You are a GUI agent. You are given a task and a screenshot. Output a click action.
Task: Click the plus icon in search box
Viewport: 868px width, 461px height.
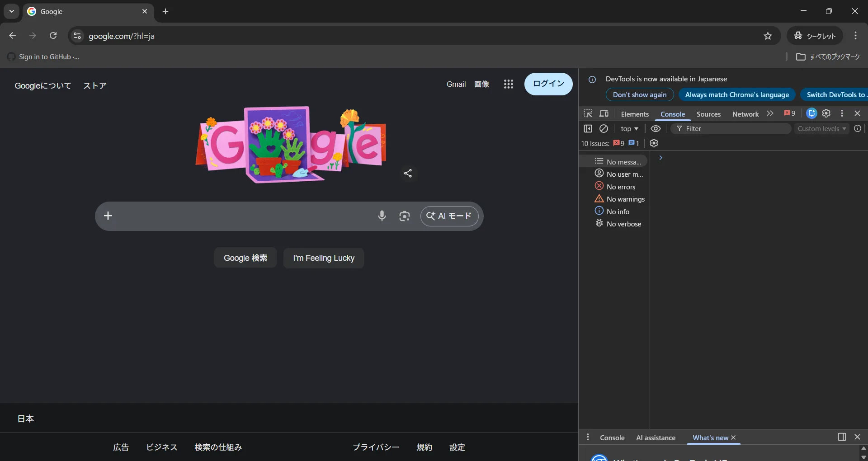click(x=108, y=216)
